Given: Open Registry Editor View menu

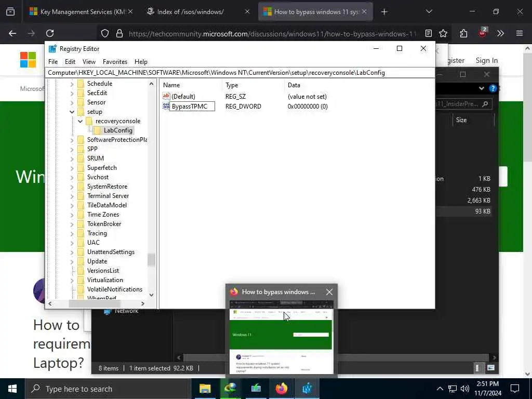Looking at the screenshot, I should [89, 62].
